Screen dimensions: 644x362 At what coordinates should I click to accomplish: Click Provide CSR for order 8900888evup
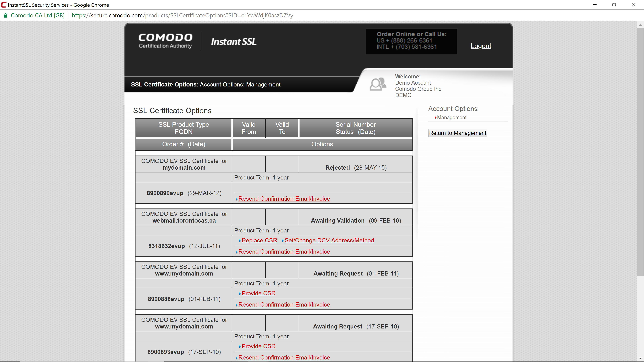click(258, 293)
